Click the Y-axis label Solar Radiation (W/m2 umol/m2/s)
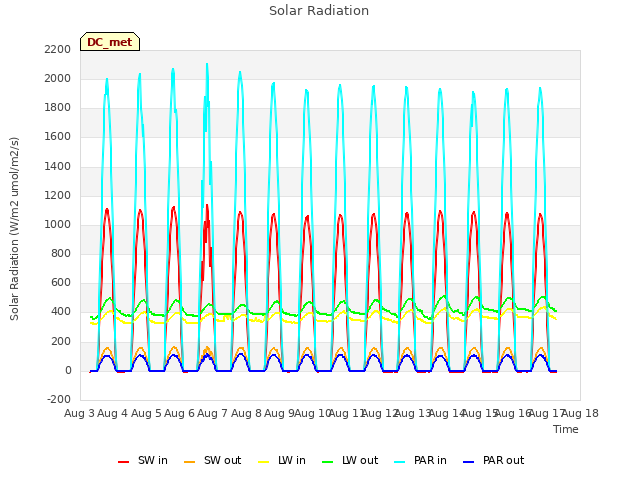Screen dimensions: 640x480 (x=14, y=229)
